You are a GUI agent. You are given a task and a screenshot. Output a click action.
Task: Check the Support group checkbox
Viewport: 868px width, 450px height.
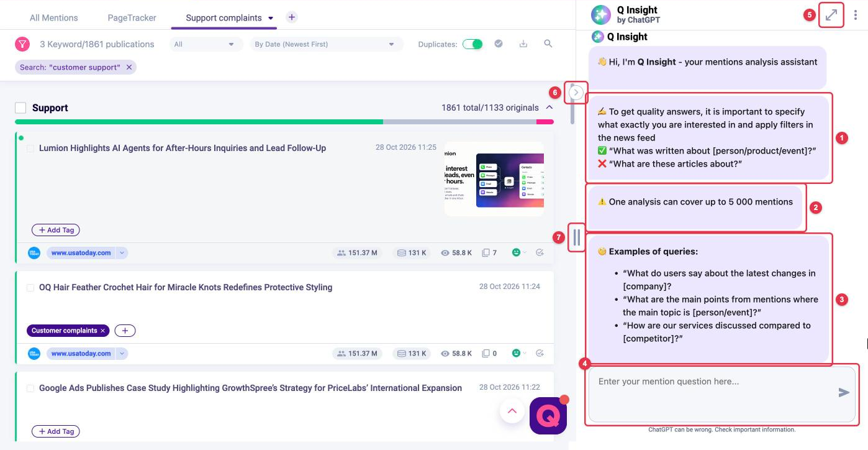tap(21, 108)
